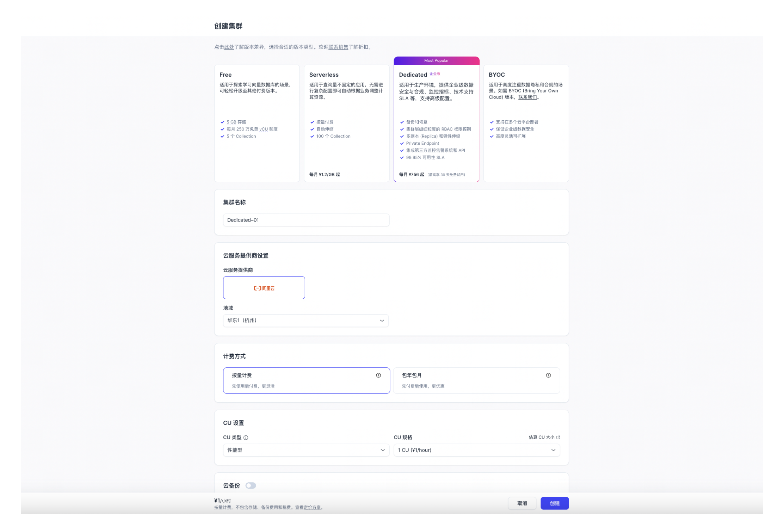Cancel with the 取消 button
784x532 pixels.
click(522, 504)
